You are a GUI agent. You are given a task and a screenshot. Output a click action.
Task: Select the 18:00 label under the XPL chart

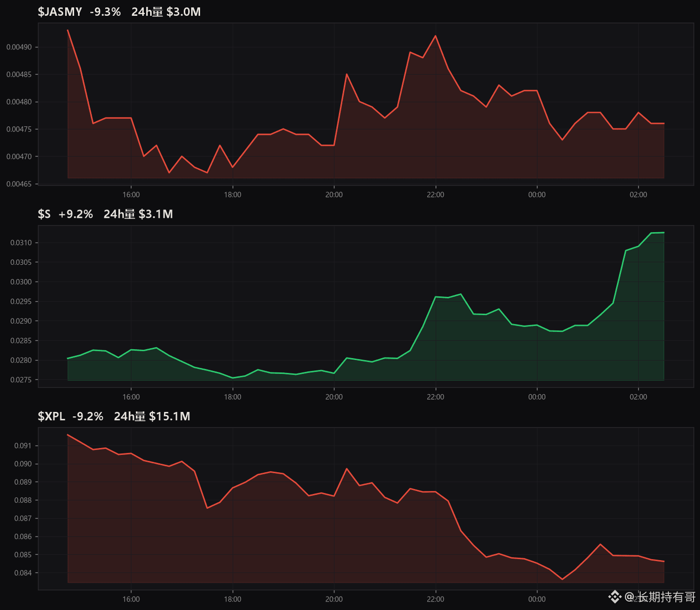[233, 599]
